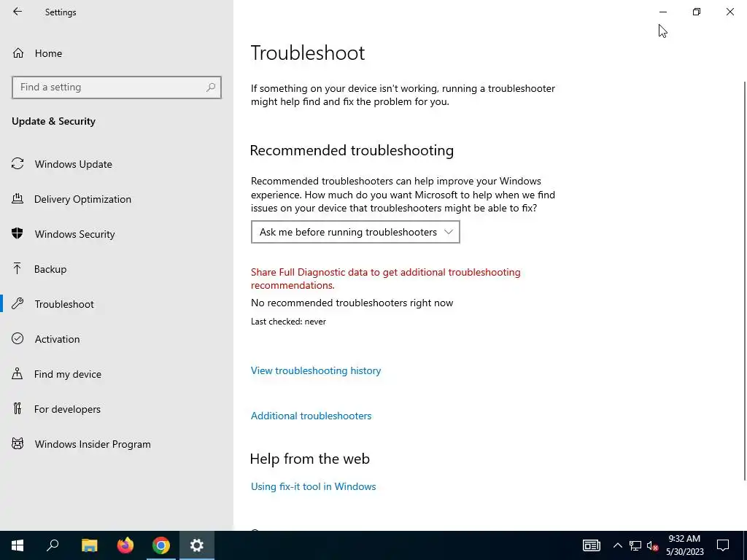This screenshot has width=747, height=560.
Task: Focus the Find a setting search box
Action: pos(117,87)
